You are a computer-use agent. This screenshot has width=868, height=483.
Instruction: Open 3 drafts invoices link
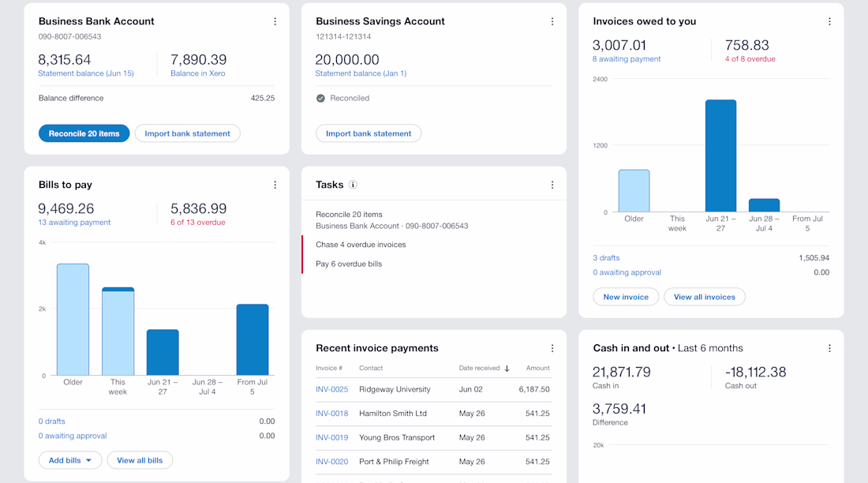coord(606,258)
